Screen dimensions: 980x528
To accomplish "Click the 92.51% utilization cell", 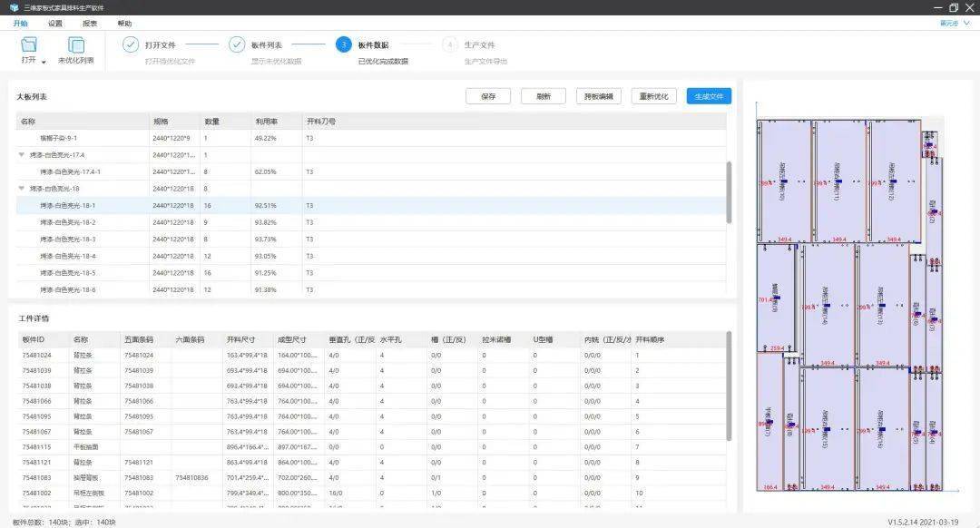I will (266, 206).
